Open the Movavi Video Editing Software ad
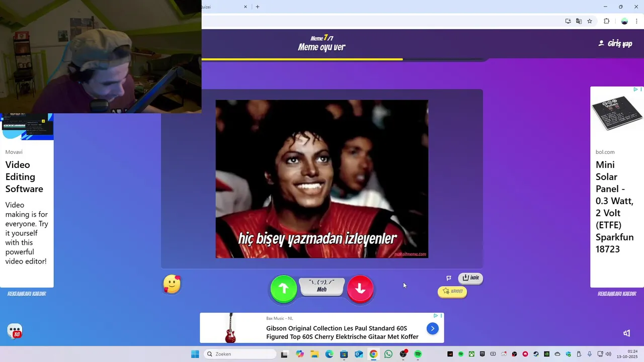 click(x=27, y=201)
